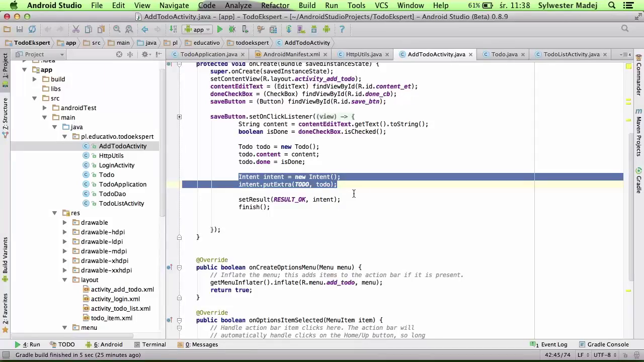
Task: Open the Terminal tool window
Action: 150,344
